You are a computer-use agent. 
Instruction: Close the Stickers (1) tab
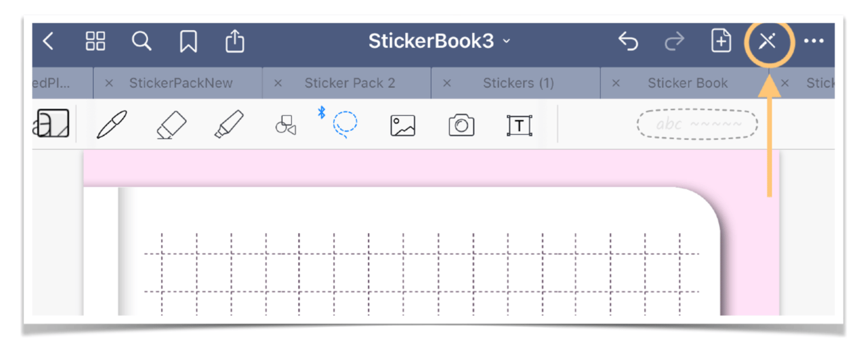pyautogui.click(x=447, y=83)
